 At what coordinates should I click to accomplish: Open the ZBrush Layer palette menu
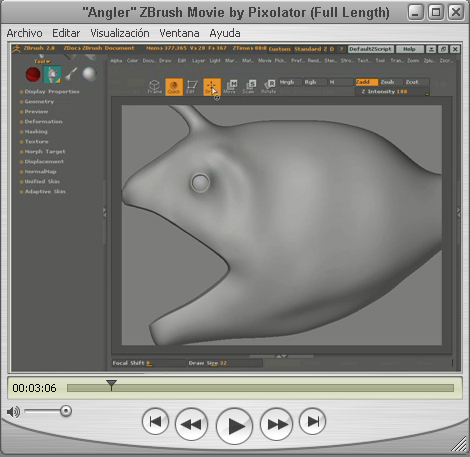click(x=198, y=61)
